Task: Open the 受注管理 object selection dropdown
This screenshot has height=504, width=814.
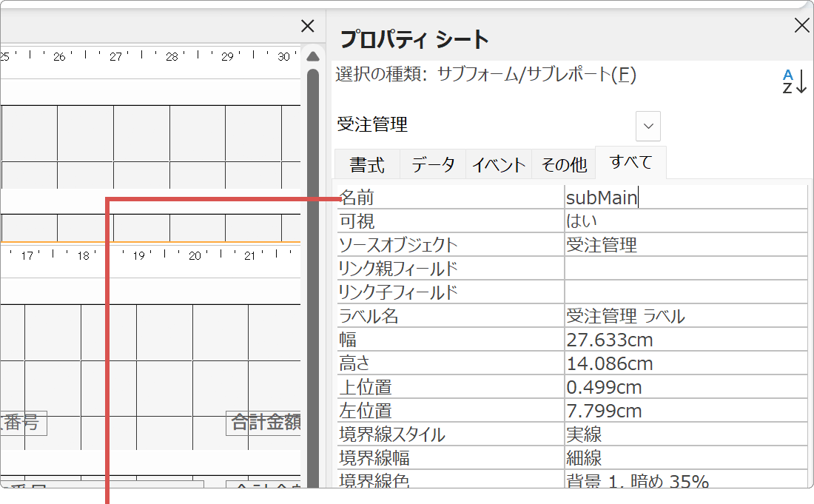Action: [x=647, y=126]
